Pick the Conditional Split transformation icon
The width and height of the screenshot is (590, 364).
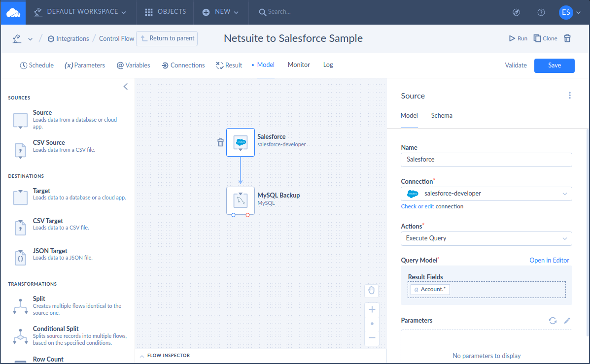[x=20, y=336]
